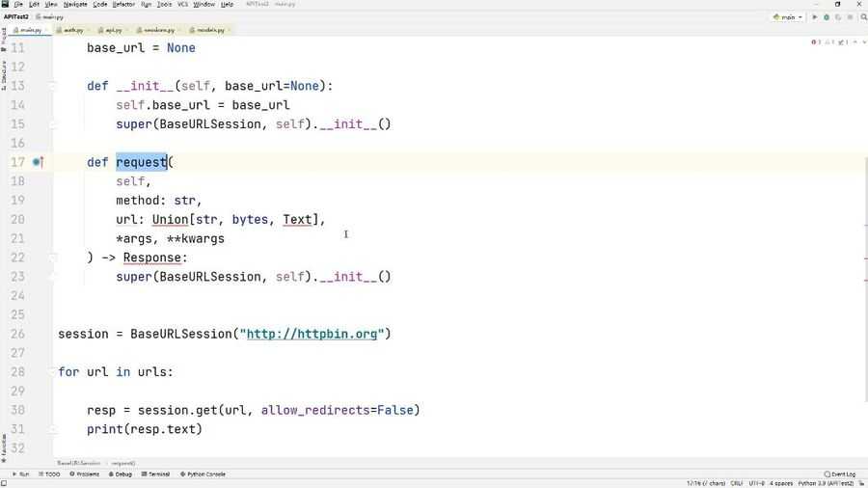Viewport: 868px width, 488px height.
Task: Click the line:column position in status bar
Action: pyautogui.click(x=706, y=483)
